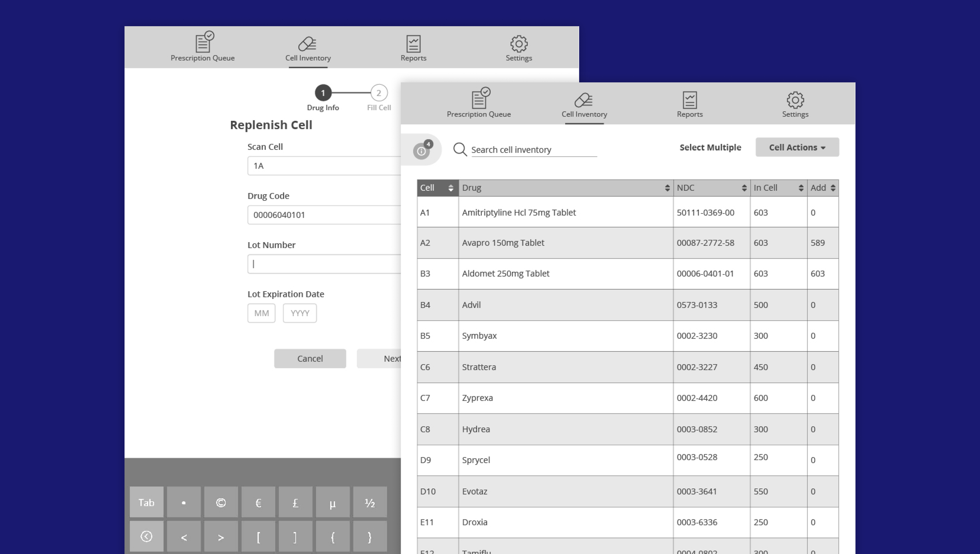This screenshot has height=554, width=980.
Task: Click the Drug Code input field
Action: (x=324, y=215)
